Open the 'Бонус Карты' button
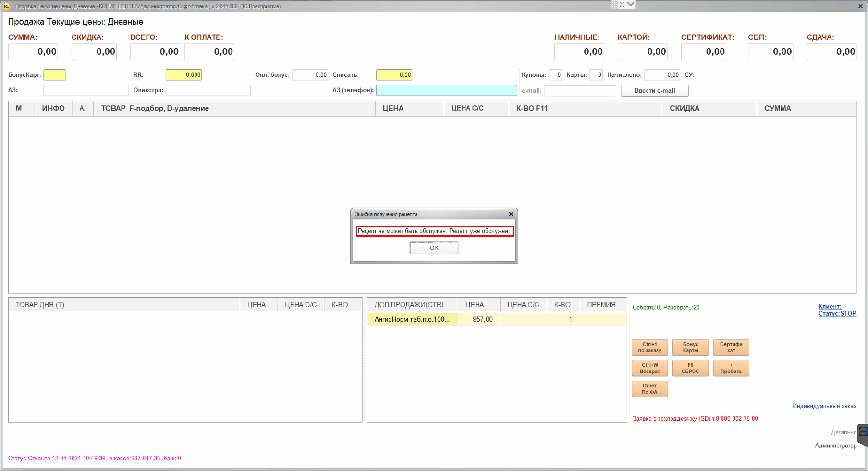This screenshot has width=868, height=471. pos(690,347)
